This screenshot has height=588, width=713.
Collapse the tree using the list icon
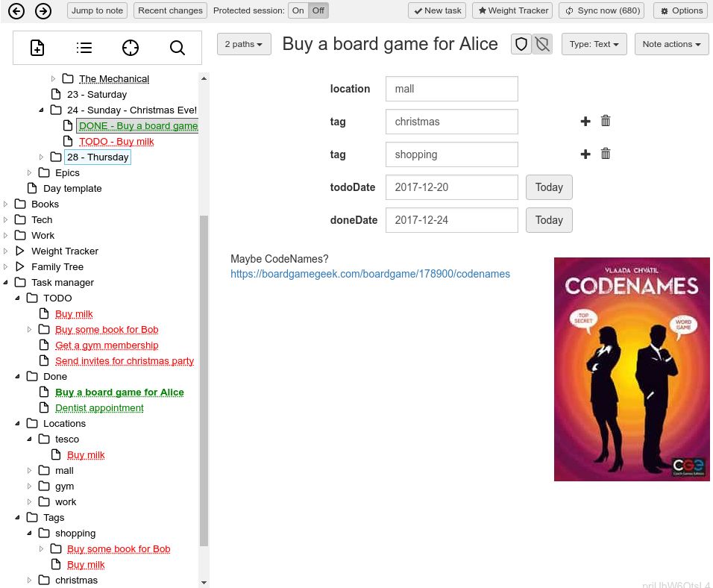[x=84, y=48]
